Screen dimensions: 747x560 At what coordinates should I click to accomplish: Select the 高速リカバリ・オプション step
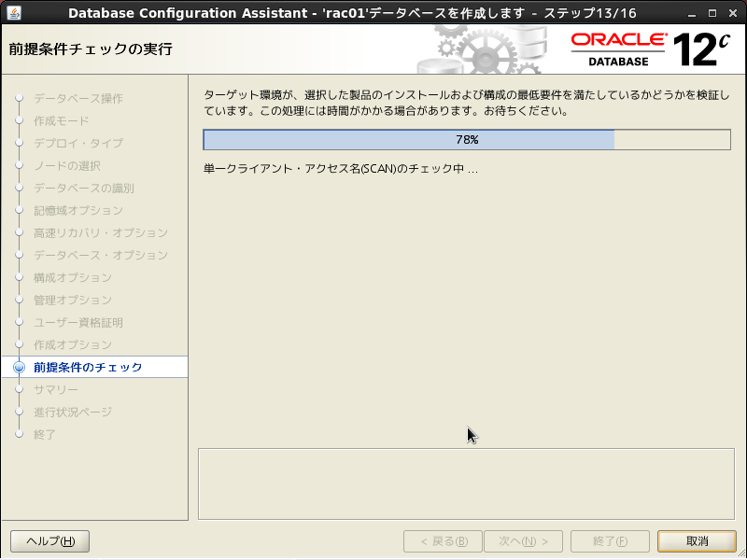point(101,232)
